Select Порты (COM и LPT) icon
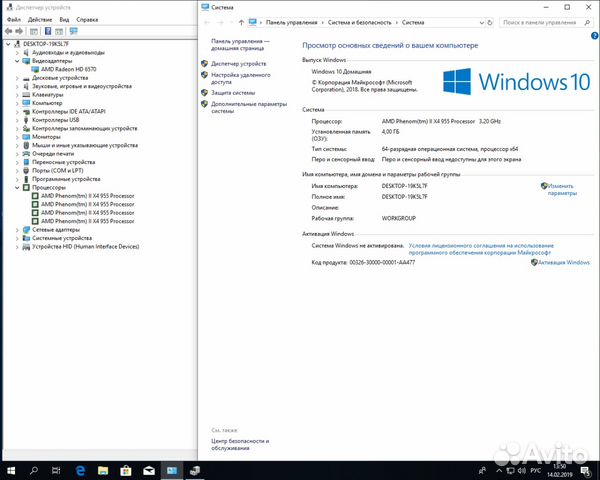The image size is (600, 480). [26, 170]
